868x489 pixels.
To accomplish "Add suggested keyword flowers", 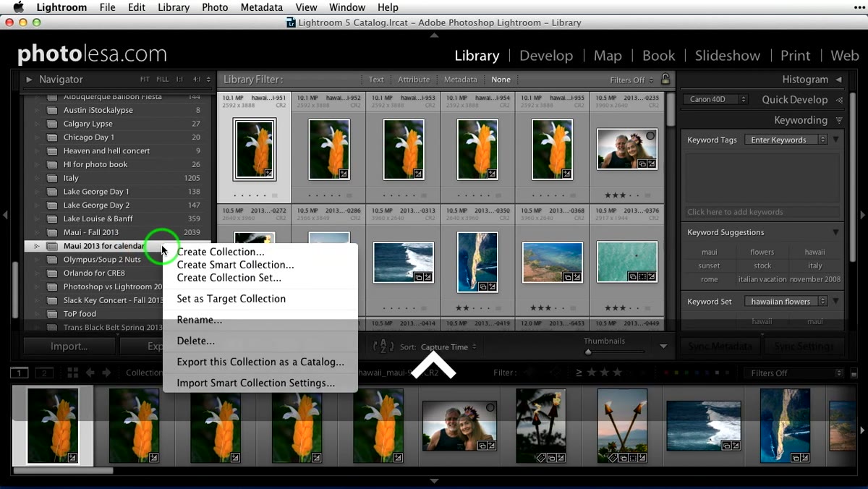I will click(x=762, y=252).
